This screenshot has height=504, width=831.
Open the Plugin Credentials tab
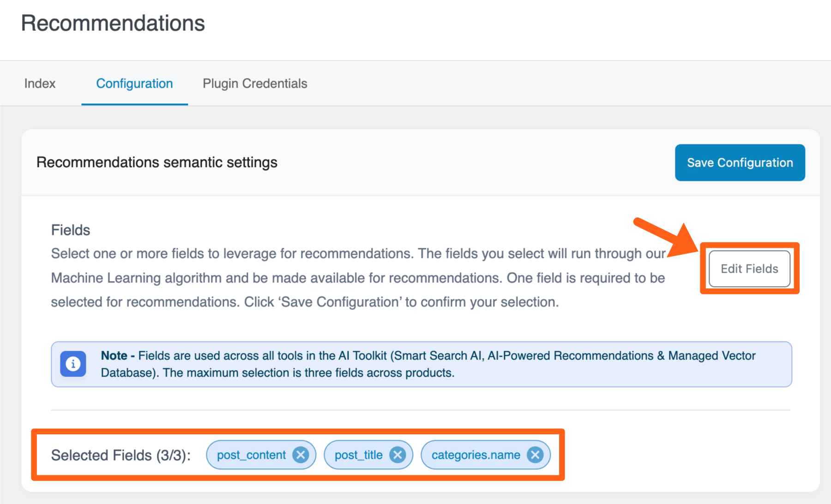(x=255, y=84)
